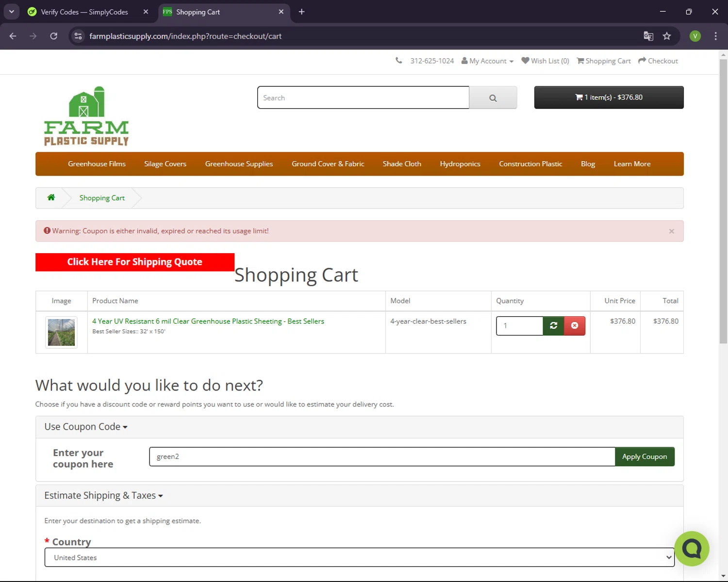Open Blog menu item
This screenshot has height=582, width=728.
588,164
